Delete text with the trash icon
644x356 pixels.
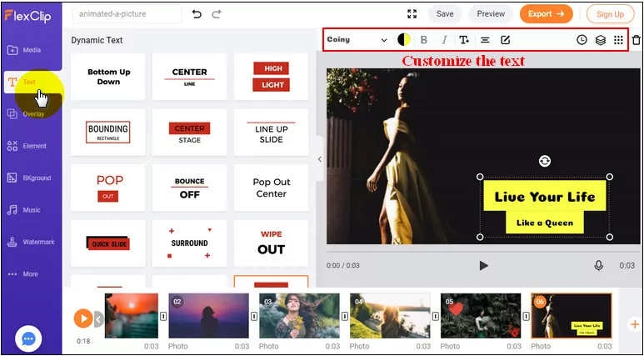click(x=637, y=40)
